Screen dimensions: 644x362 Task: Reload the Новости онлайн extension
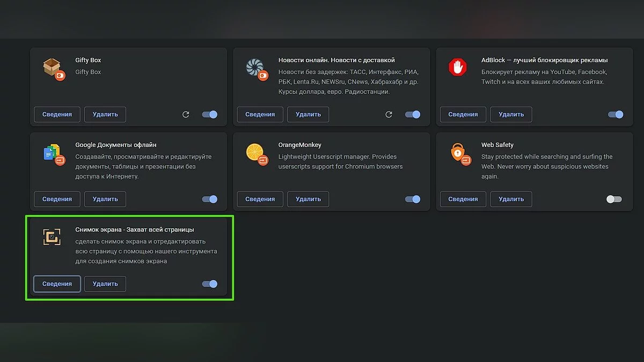[389, 114]
